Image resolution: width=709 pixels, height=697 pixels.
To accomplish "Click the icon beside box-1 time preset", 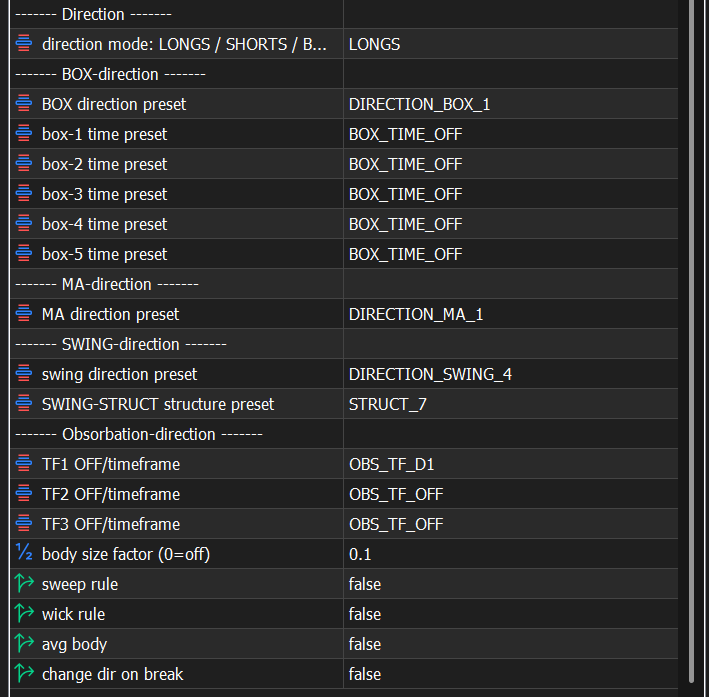I will pos(24,133).
